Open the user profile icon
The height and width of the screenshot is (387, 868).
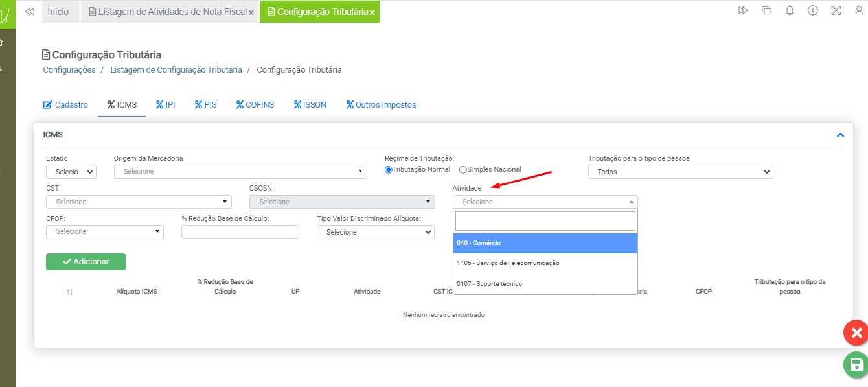(859, 10)
